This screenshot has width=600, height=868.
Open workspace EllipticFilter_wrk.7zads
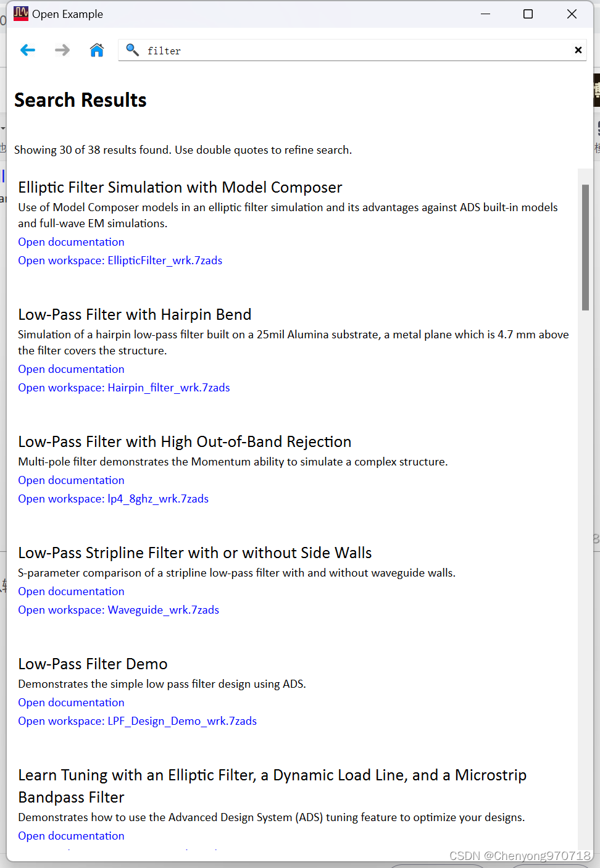[x=120, y=260]
